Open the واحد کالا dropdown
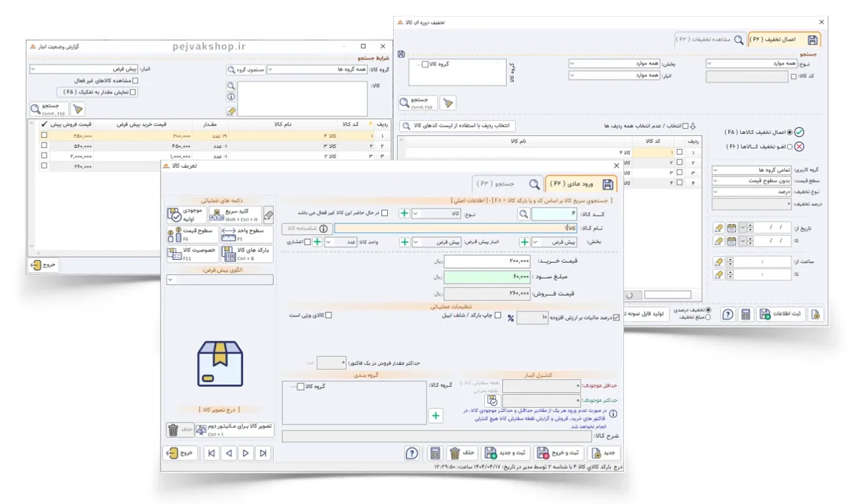This screenshot has width=862, height=504. pyautogui.click(x=342, y=242)
